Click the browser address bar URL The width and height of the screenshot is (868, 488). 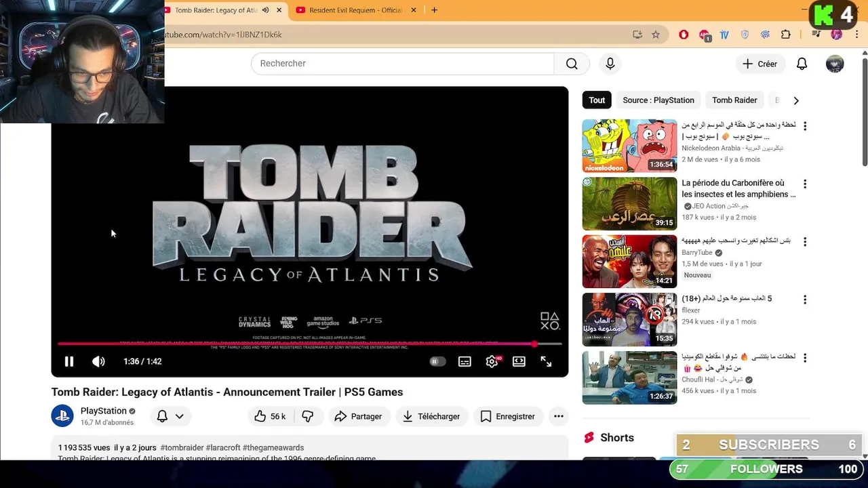tap(223, 35)
